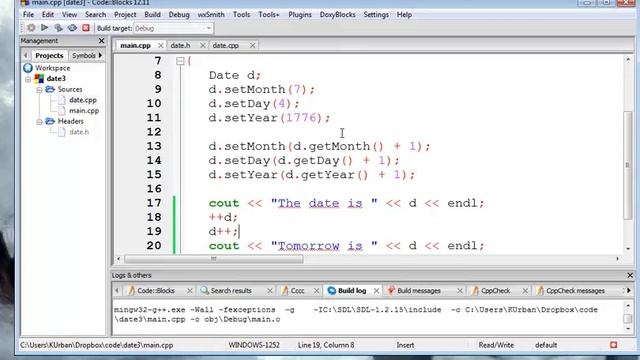
Task: Open the Build menu
Action: (152, 15)
